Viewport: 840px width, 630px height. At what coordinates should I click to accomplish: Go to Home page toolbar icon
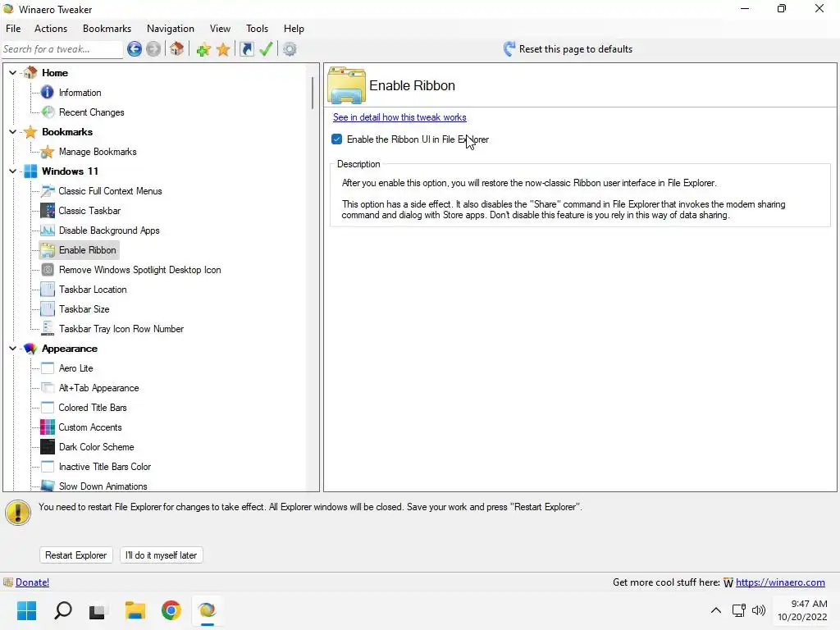coord(177,49)
